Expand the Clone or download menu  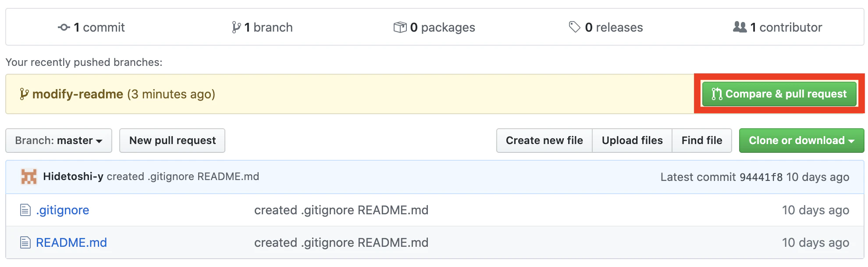[801, 141]
